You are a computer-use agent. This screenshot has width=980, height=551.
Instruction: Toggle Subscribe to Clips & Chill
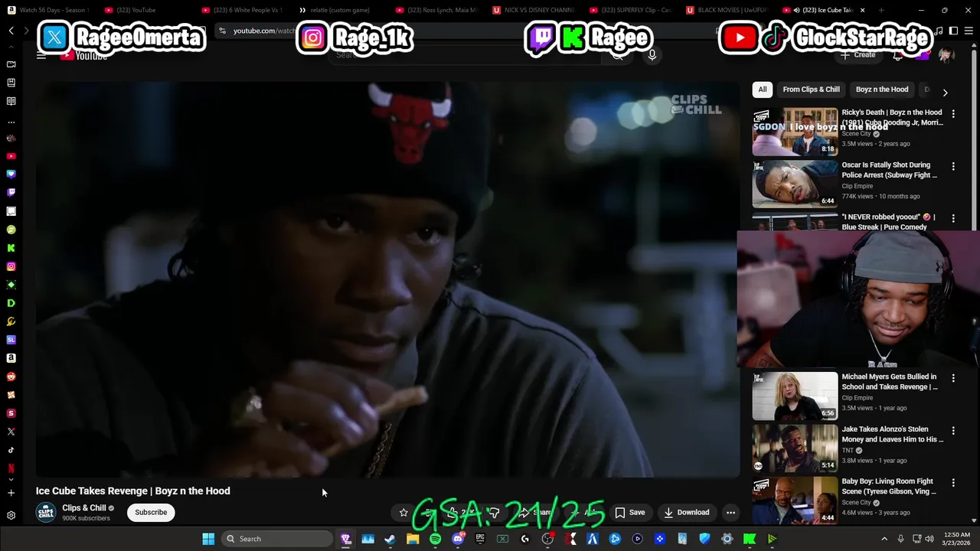151,513
